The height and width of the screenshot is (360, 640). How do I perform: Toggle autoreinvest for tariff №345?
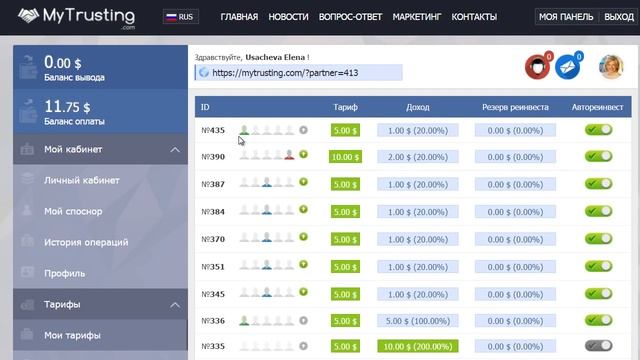(598, 293)
